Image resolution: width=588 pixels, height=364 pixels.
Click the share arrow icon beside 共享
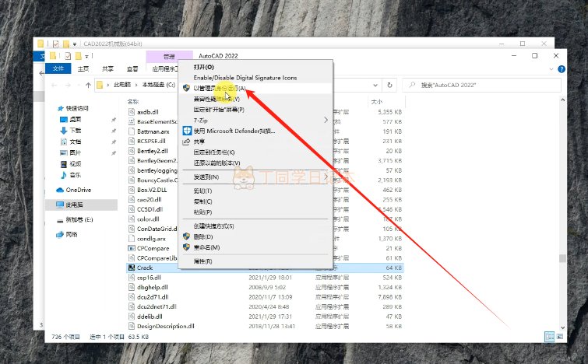click(186, 142)
